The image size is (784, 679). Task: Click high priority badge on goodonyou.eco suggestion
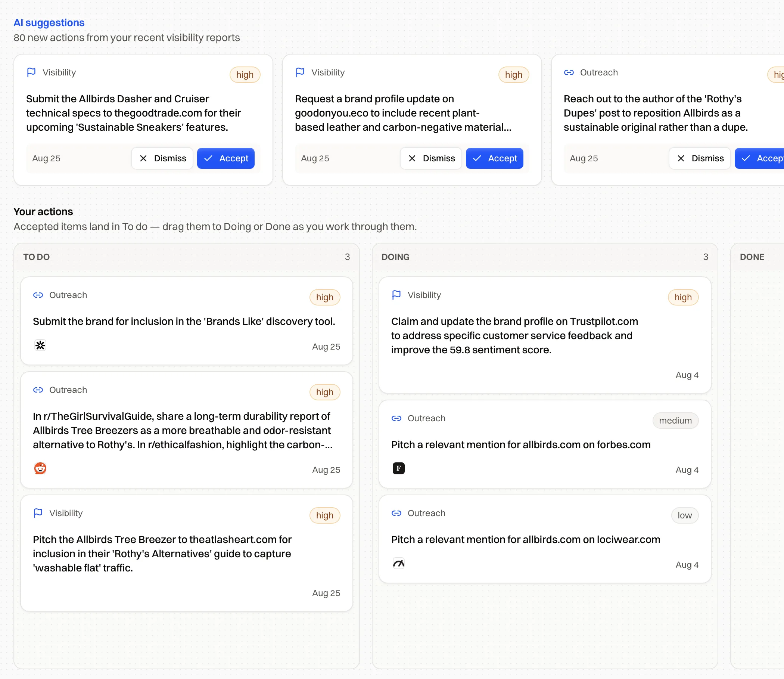[514, 75]
